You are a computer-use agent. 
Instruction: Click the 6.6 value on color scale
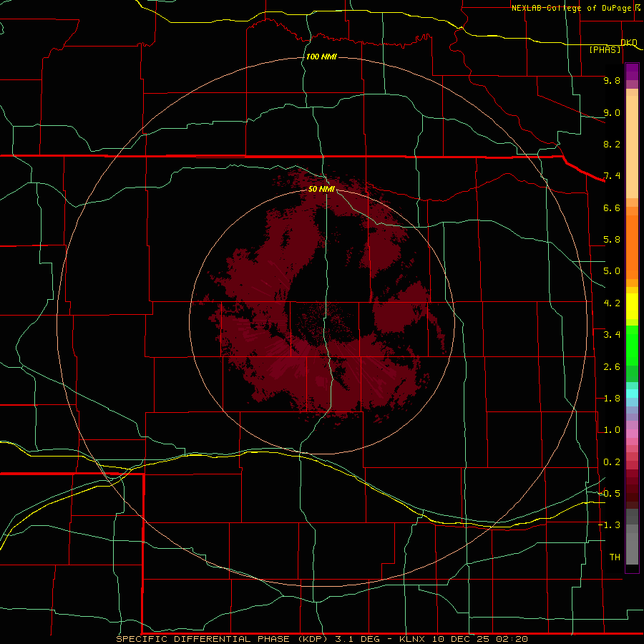(612, 208)
